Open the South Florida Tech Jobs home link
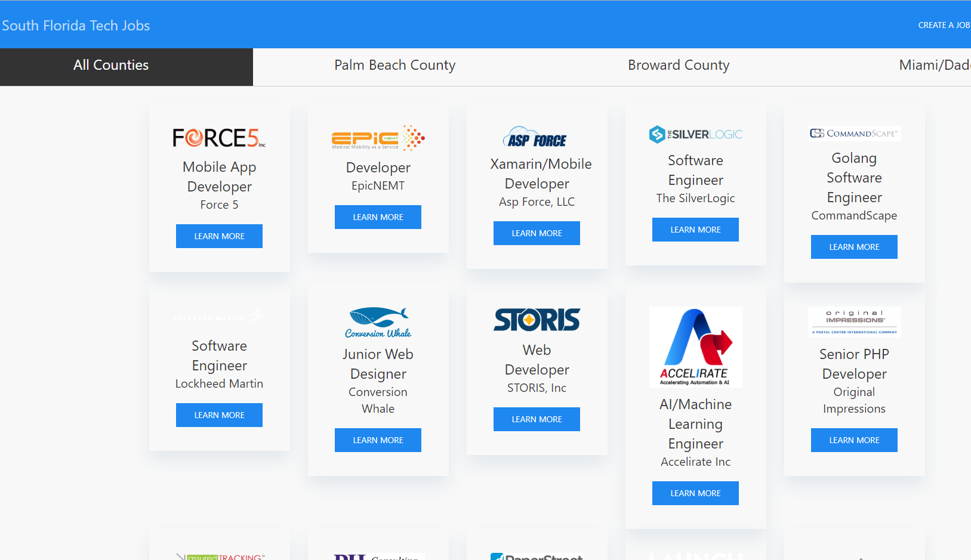The height and width of the screenshot is (560, 971). (76, 26)
